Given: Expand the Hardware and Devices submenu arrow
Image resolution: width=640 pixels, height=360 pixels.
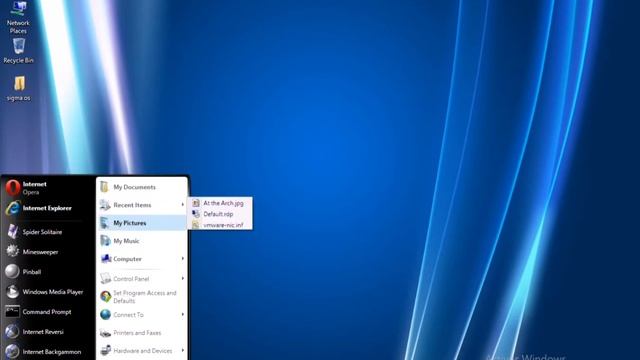Looking at the screenshot, I should pos(182,350).
